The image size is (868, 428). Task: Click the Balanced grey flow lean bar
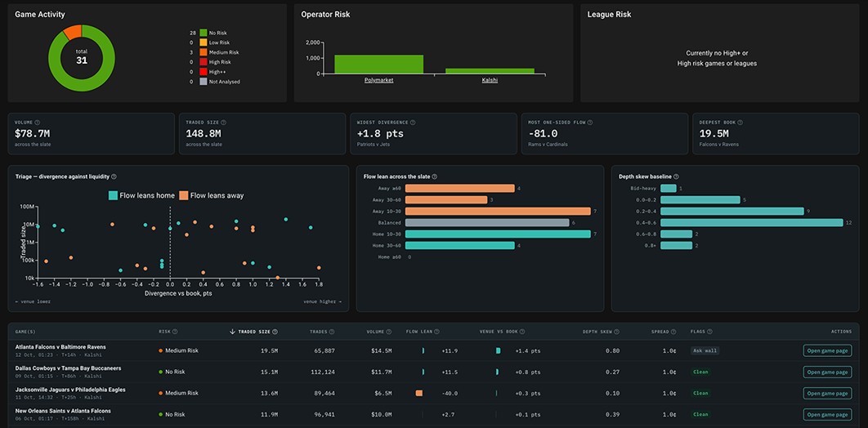point(487,222)
